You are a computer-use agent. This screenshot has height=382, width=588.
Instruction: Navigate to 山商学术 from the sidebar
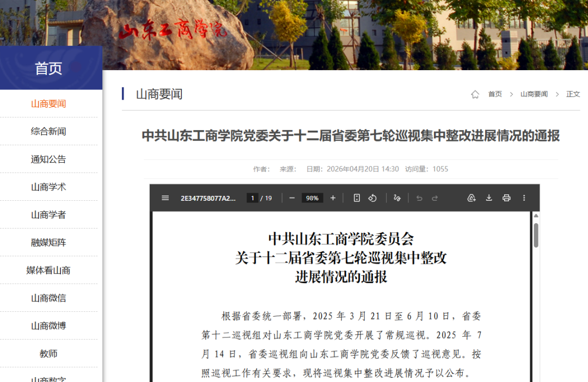click(50, 187)
